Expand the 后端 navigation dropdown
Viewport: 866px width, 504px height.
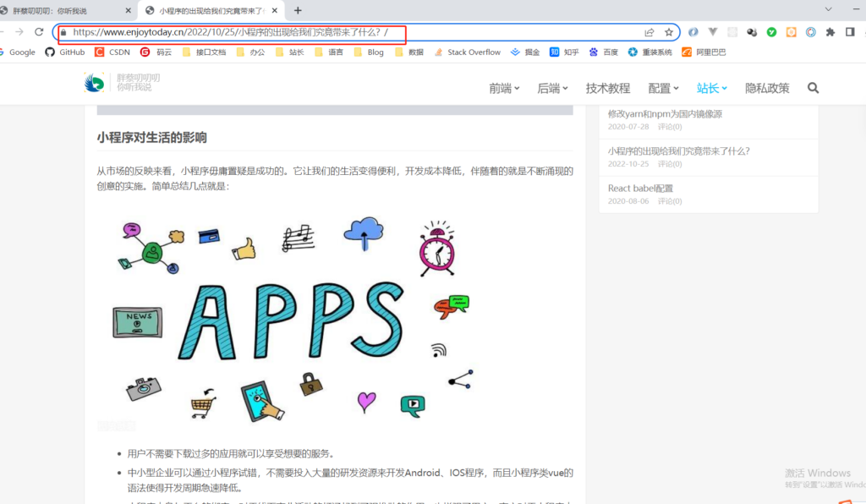click(x=552, y=88)
